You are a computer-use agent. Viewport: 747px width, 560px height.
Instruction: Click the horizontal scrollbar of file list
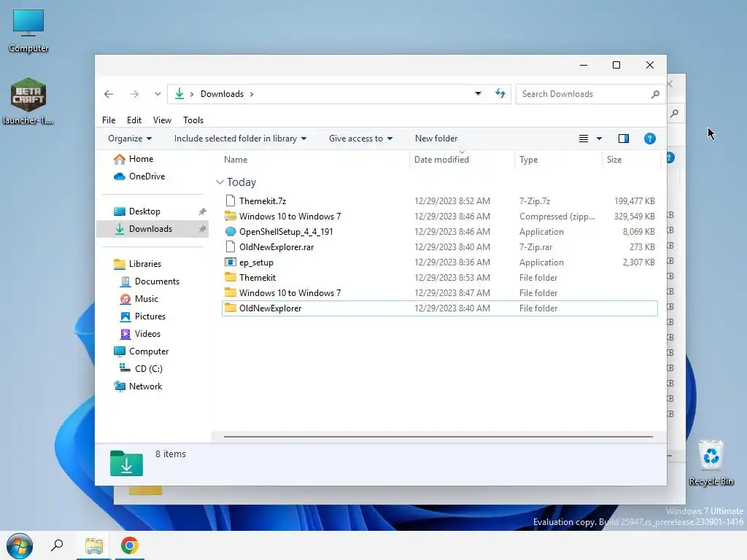pyautogui.click(x=438, y=436)
